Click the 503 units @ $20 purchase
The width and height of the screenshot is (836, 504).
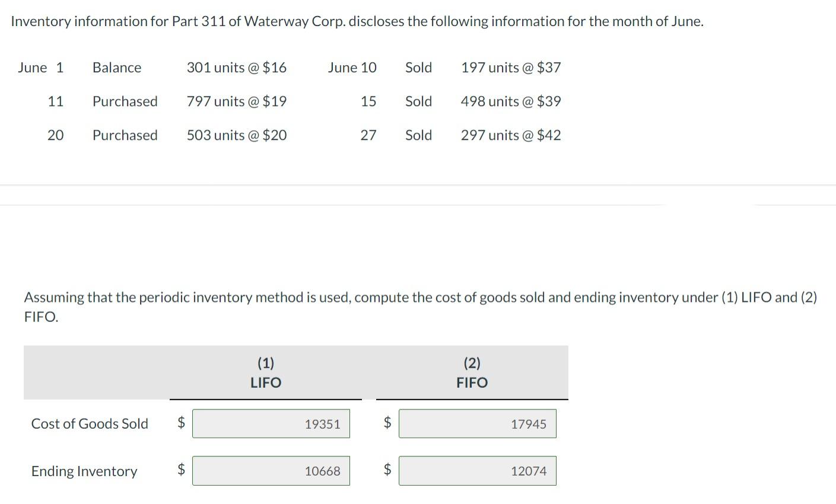pyautogui.click(x=236, y=135)
